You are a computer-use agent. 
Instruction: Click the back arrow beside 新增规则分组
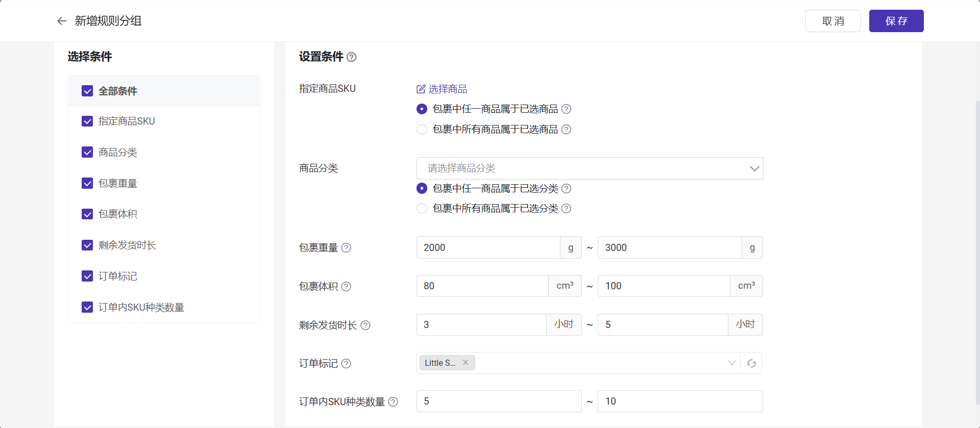(x=62, y=21)
